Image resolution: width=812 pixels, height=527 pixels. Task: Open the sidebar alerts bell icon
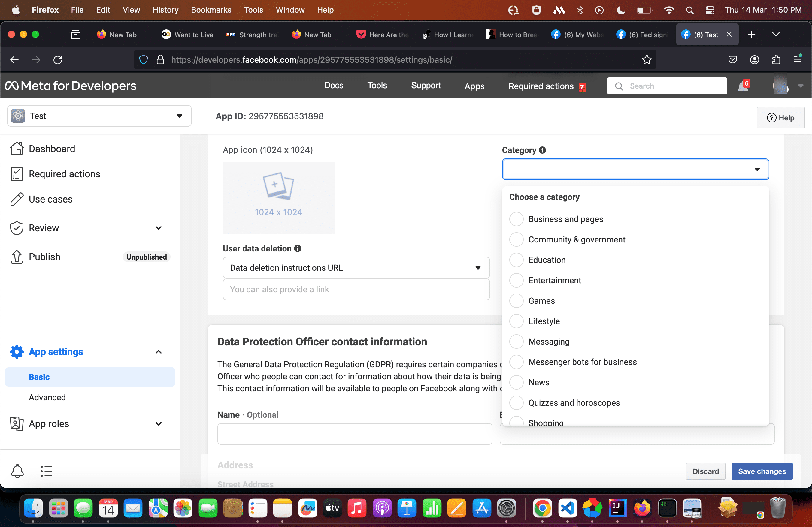(x=17, y=471)
